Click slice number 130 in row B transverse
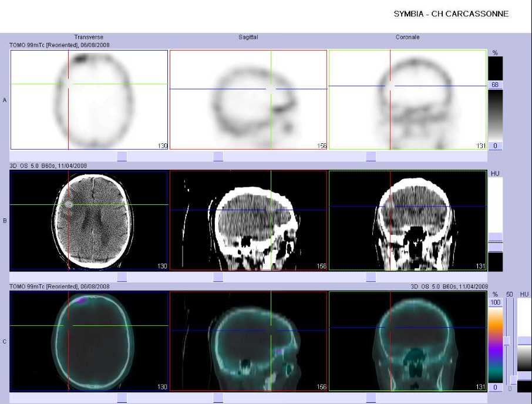Image resolution: width=532 pixels, height=404 pixels. click(x=163, y=266)
